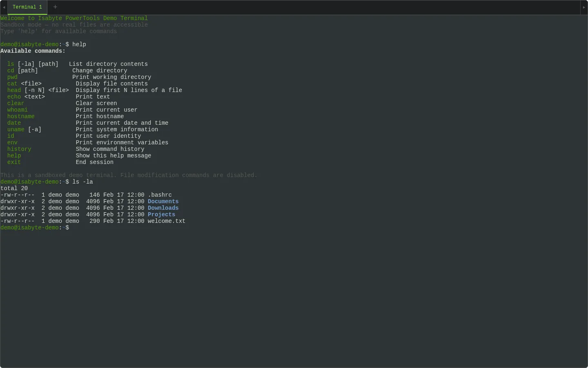Click the 'echo' command in help list

[14, 97]
